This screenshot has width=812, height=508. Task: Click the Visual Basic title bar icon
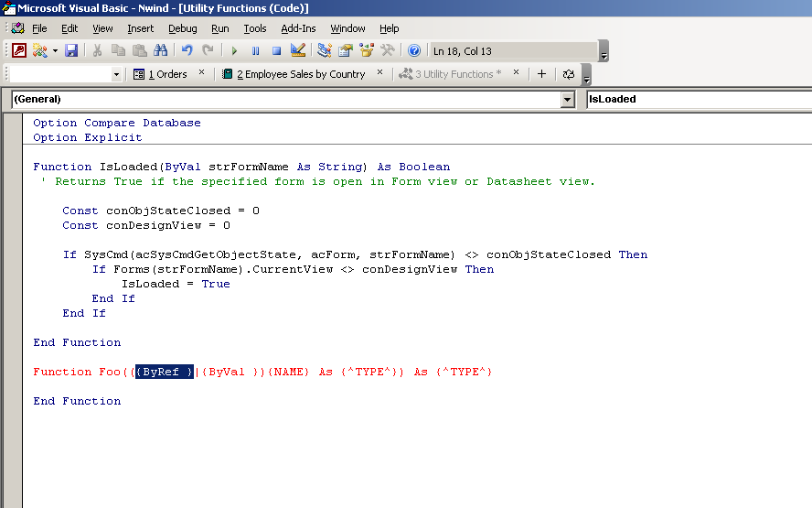coord(9,7)
